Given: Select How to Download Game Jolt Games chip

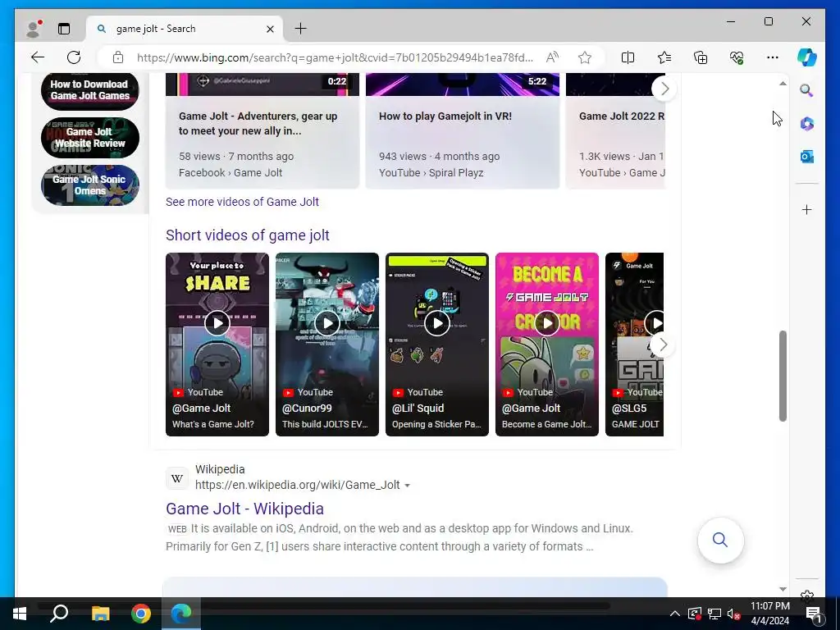Looking at the screenshot, I should point(90,90).
